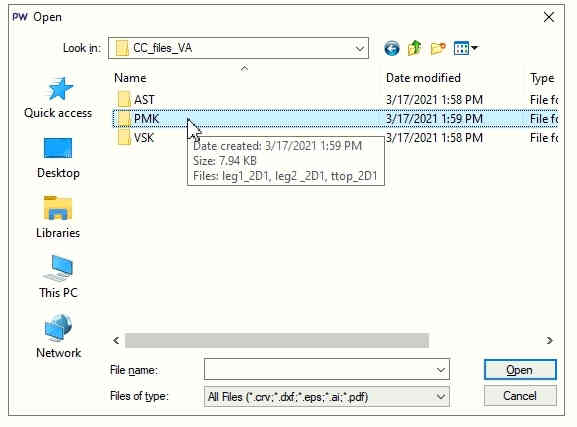Expand the Look in CC_files_VA dropdown
Screen dimensions: 577x427
(x=360, y=48)
